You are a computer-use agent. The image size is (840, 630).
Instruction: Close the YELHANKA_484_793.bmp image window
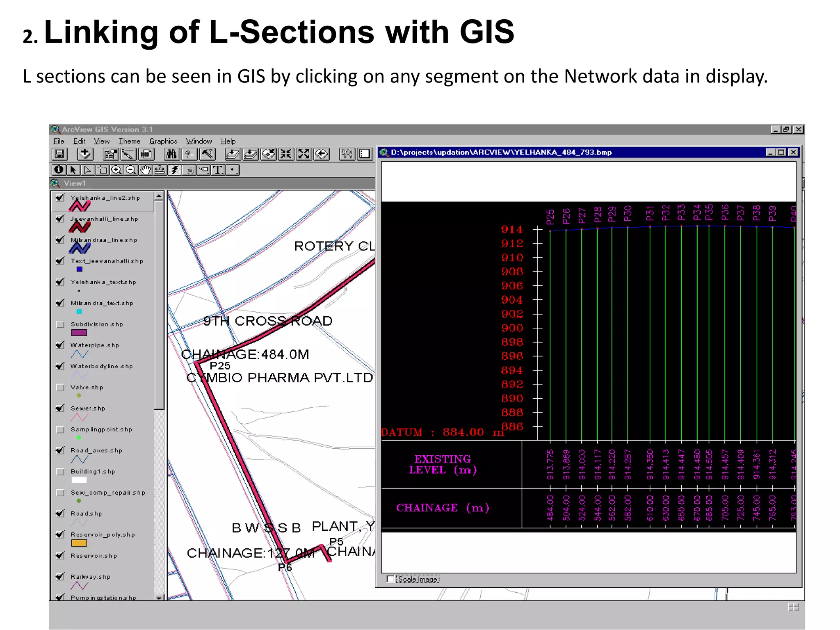793,152
